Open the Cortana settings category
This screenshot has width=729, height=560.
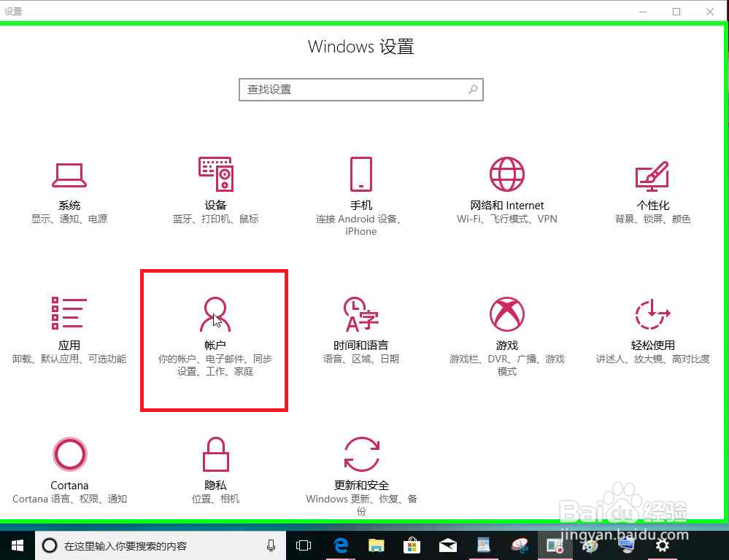pyautogui.click(x=69, y=471)
